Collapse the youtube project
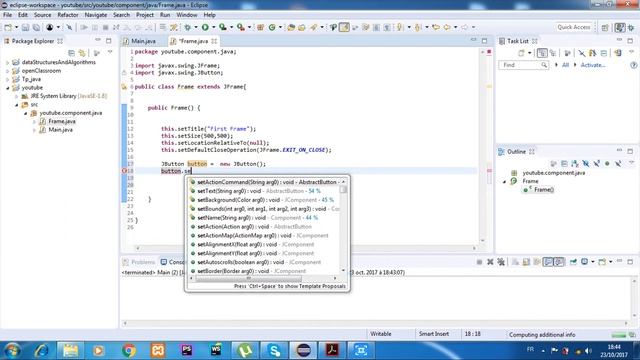The width and height of the screenshot is (640, 360). pyautogui.click(x=8, y=88)
